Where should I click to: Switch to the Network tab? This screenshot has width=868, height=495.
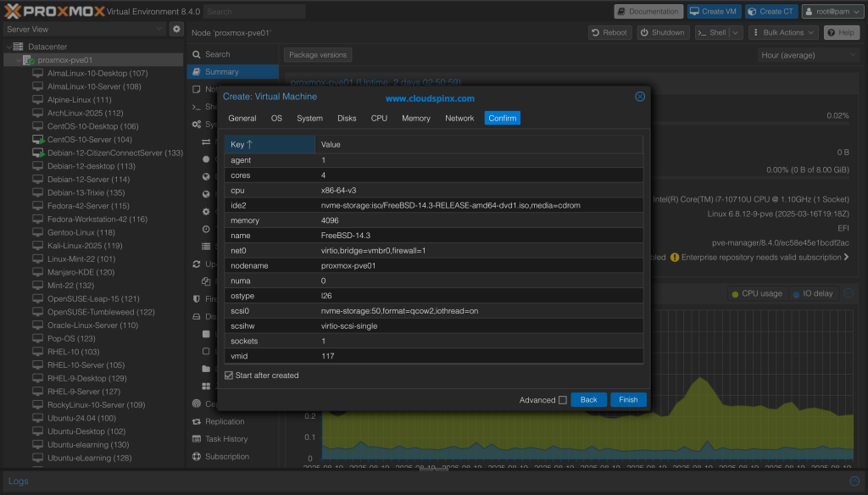[459, 119]
